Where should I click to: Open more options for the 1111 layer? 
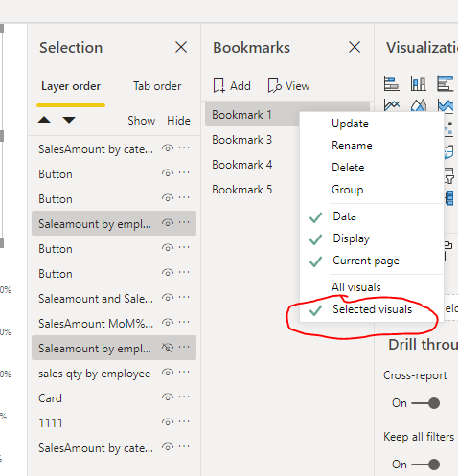184,422
